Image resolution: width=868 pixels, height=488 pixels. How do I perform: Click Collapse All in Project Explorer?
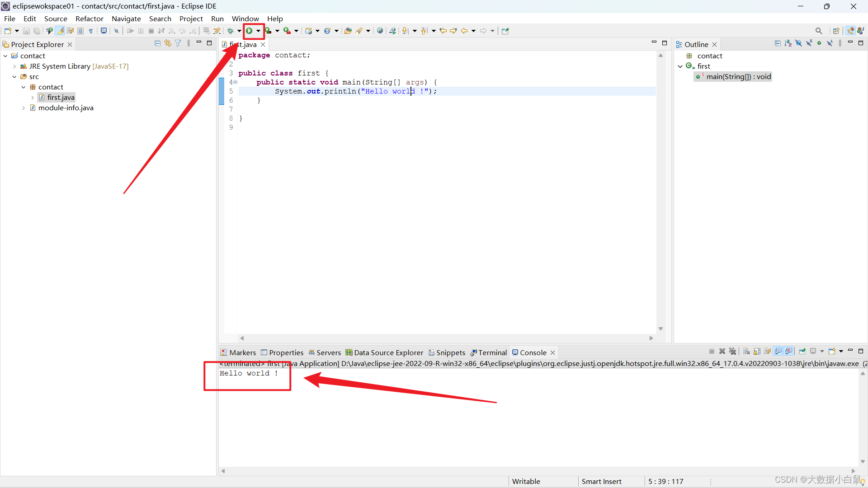point(157,43)
